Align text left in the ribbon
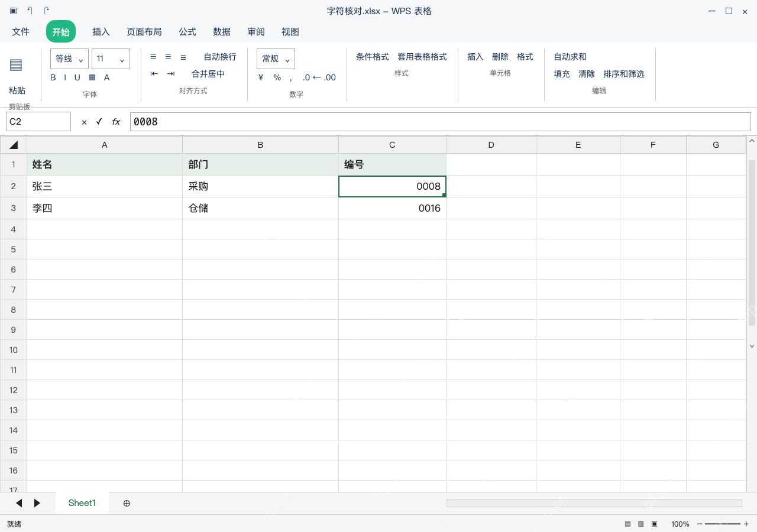Screen dimensions: 757x532 point(153,57)
